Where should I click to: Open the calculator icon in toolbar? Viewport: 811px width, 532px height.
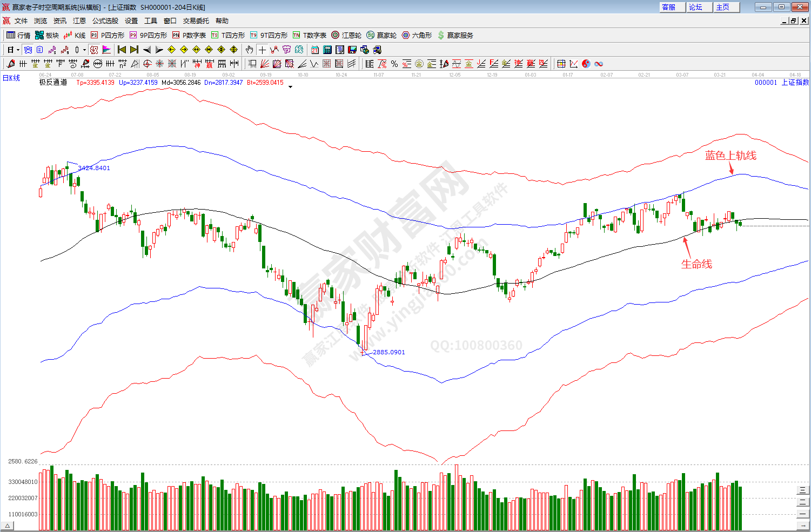point(327,50)
